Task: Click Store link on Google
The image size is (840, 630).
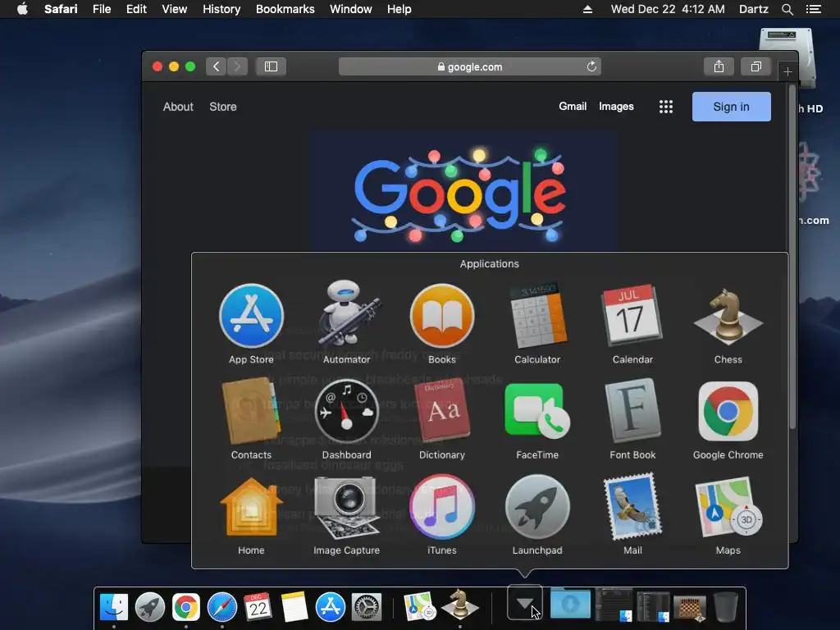Action: pos(223,107)
